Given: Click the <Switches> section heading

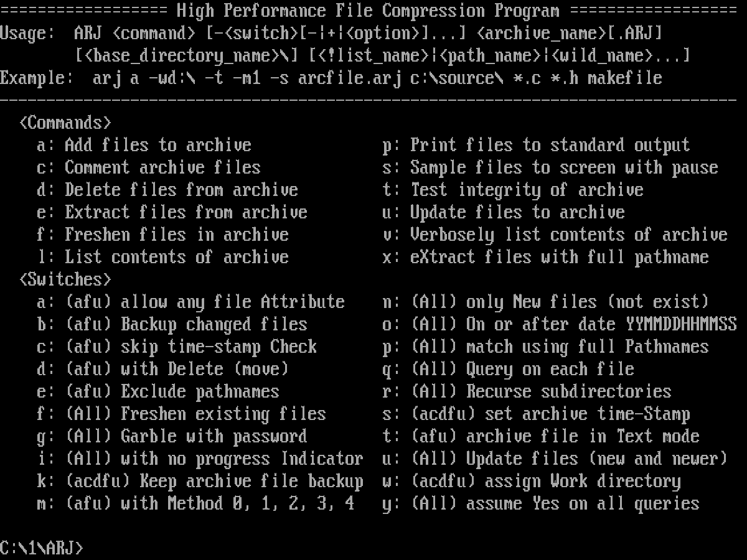Looking at the screenshot, I should click(65, 279).
